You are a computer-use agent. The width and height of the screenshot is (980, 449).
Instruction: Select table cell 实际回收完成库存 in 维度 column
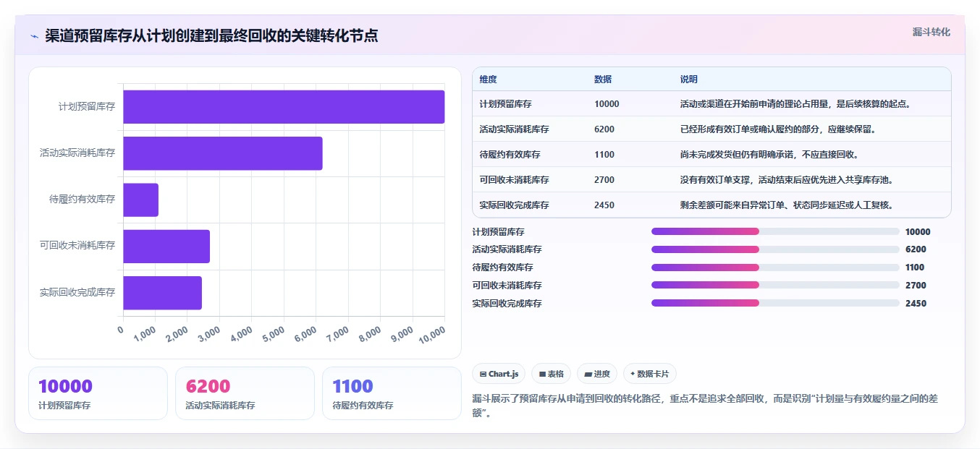point(514,205)
